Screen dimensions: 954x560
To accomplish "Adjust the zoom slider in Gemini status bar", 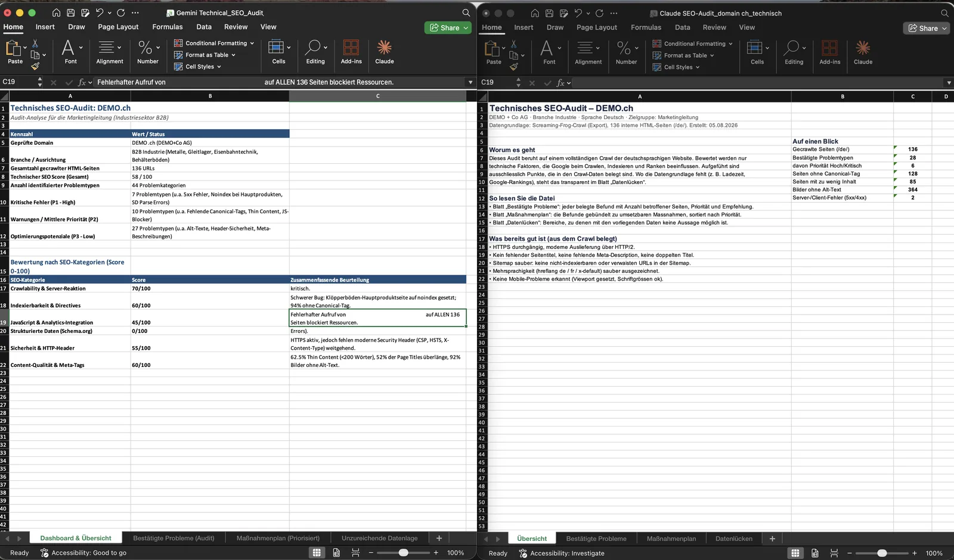I will [x=404, y=553].
